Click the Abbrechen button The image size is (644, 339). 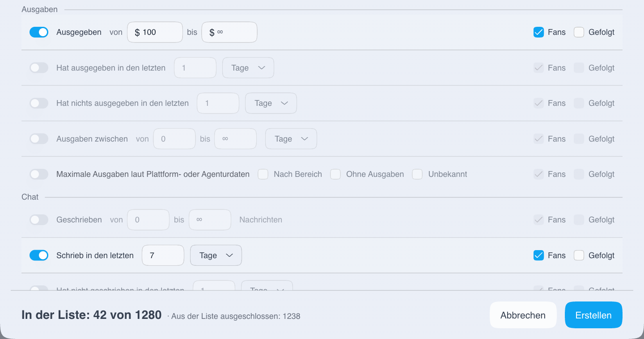click(x=523, y=315)
